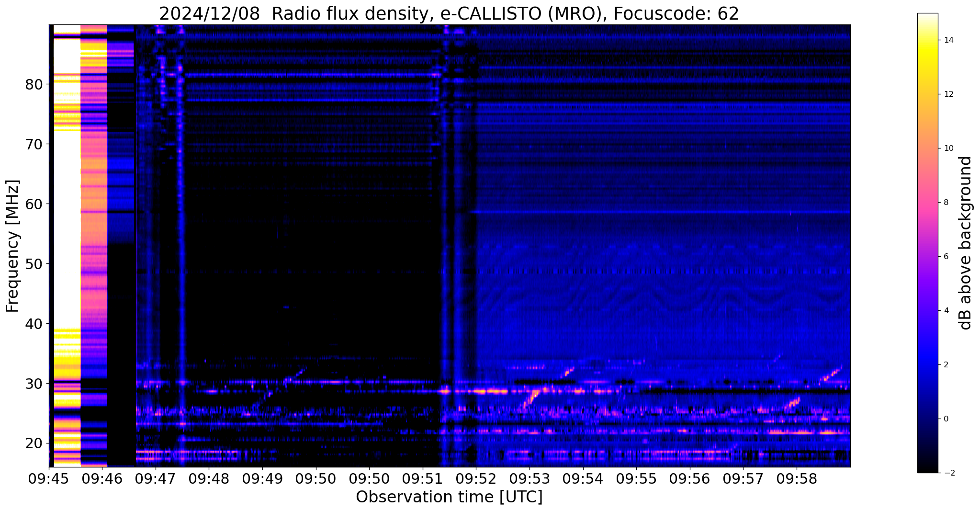
Task: Click the black bottom end of the colorbar
Action: point(927,468)
